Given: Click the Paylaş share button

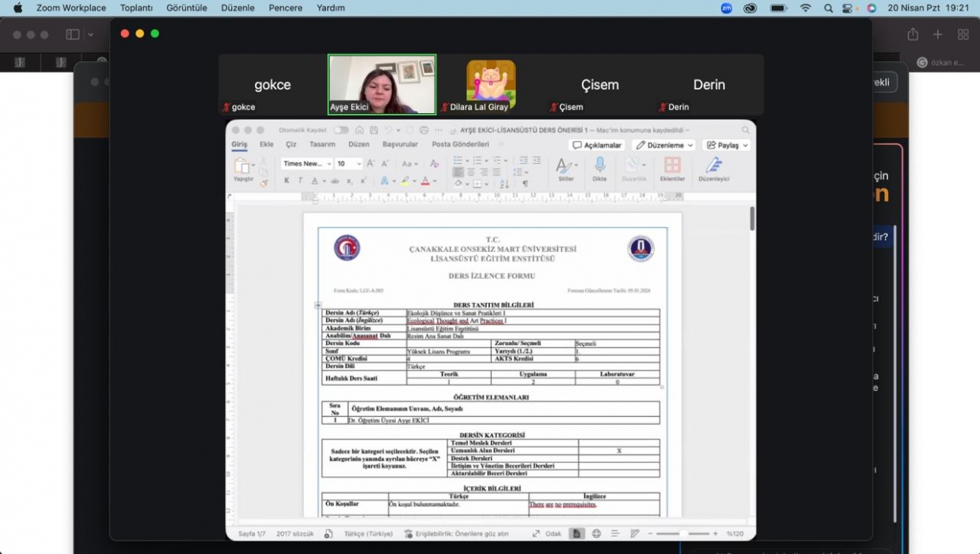Looking at the screenshot, I should (x=726, y=146).
